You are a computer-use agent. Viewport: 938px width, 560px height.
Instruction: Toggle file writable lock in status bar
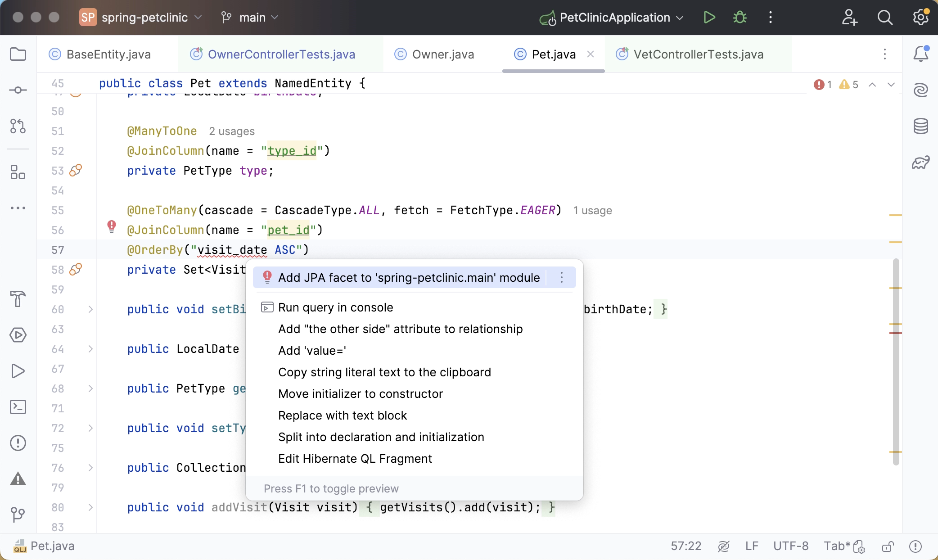(888, 546)
